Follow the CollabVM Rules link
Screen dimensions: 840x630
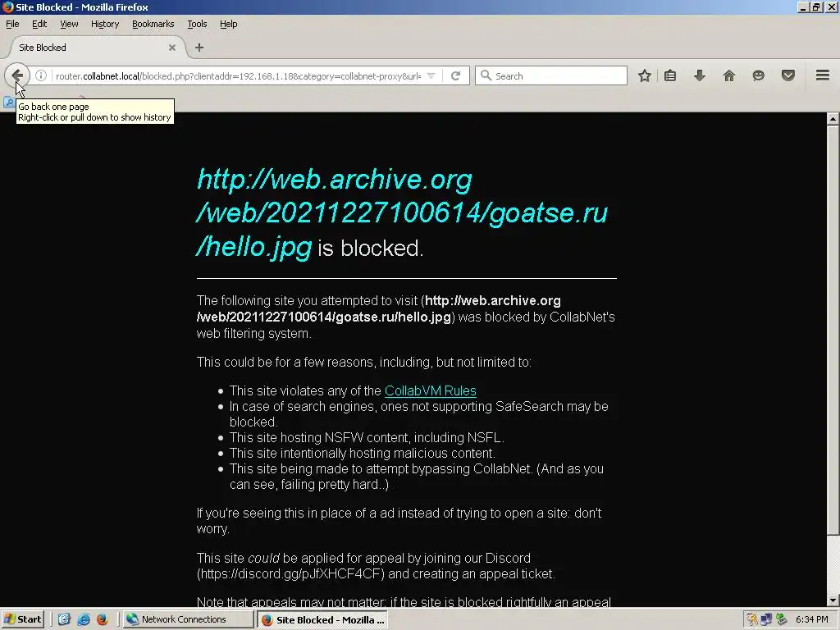pos(430,390)
